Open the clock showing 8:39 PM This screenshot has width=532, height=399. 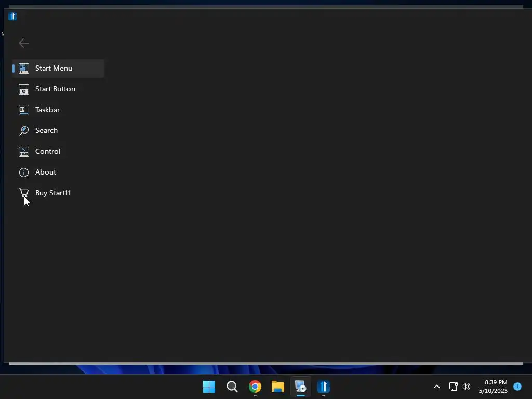click(493, 387)
